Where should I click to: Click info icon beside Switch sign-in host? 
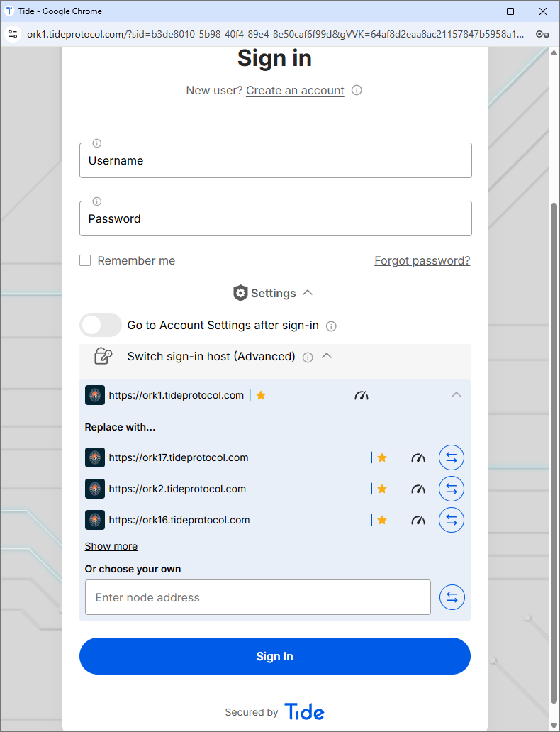308,357
